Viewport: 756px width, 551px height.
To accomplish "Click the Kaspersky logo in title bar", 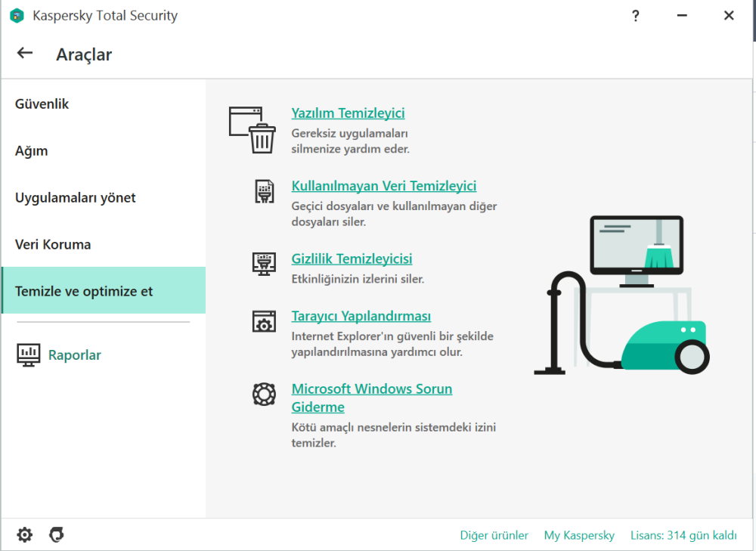I will pos(17,16).
